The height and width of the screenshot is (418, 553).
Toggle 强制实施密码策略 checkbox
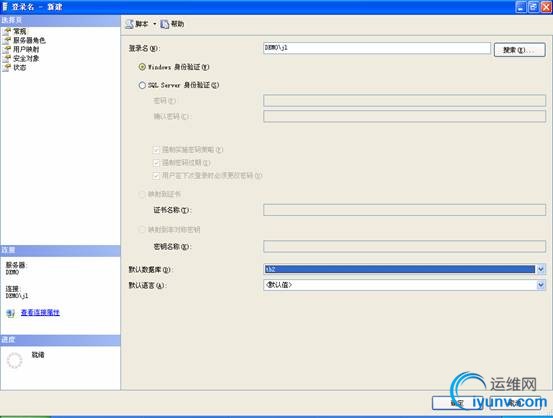coord(156,150)
